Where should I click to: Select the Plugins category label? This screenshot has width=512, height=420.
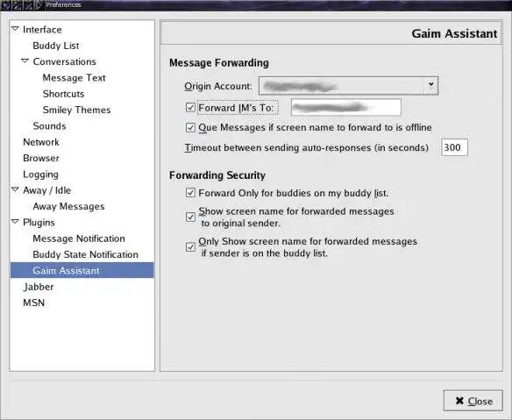pyautogui.click(x=39, y=223)
